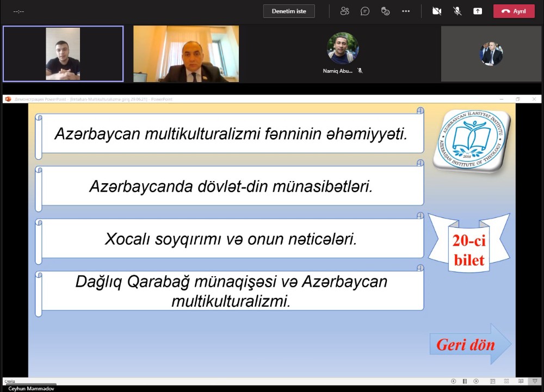The height and width of the screenshot is (392, 544).
Task: Open more actions ellipsis menu
Action: [406, 11]
